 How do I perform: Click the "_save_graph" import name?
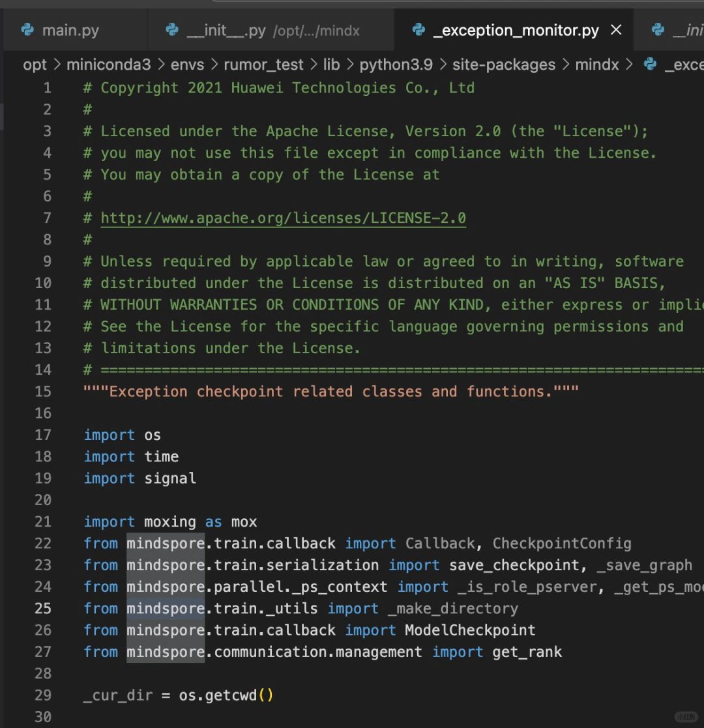click(x=645, y=566)
